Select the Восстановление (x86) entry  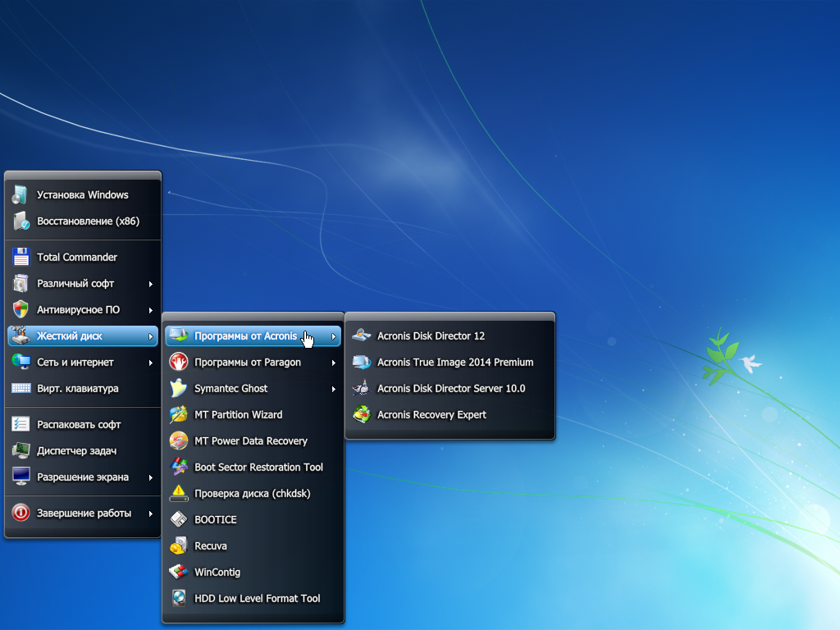point(83,221)
